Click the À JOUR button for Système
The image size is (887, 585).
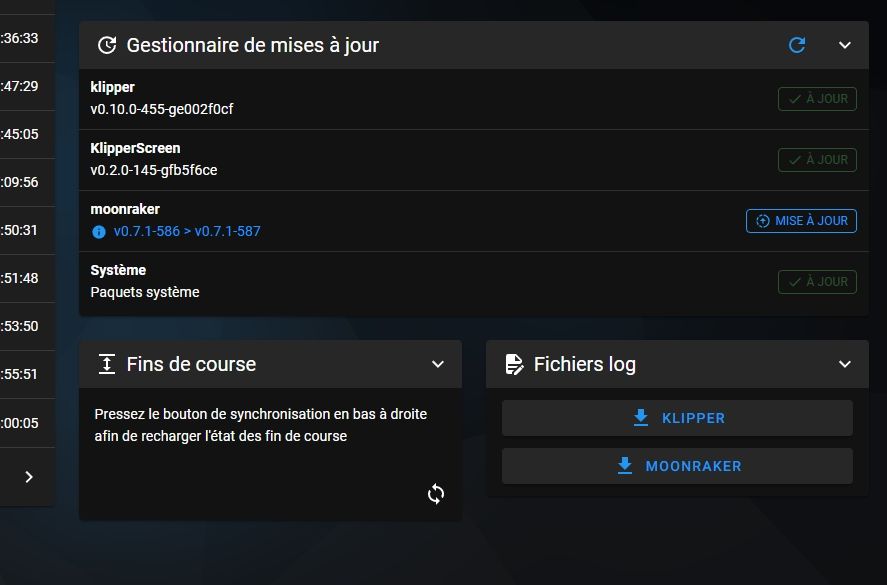click(817, 282)
